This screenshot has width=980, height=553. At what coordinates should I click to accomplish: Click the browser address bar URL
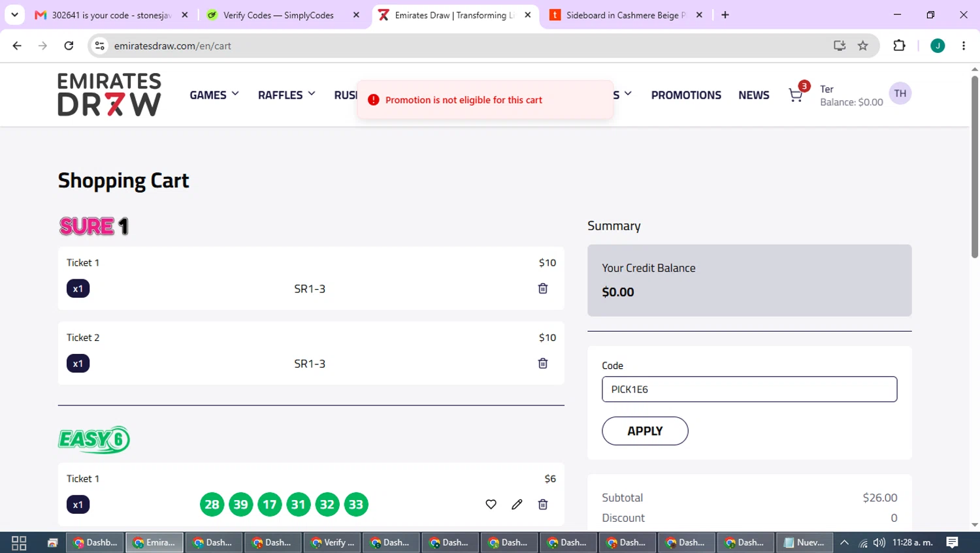172,46
